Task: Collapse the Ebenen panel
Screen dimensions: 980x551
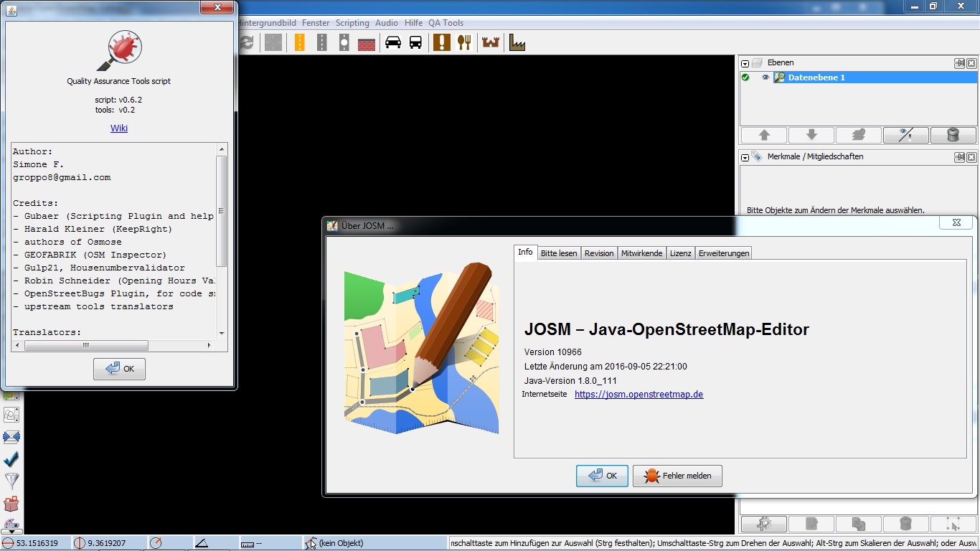Action: 745,63
